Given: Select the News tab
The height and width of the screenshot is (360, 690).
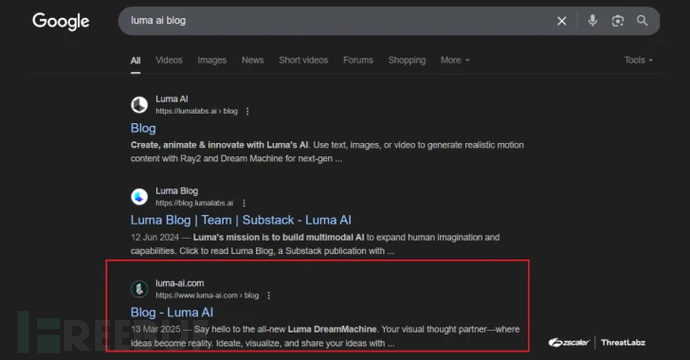Looking at the screenshot, I should click(253, 60).
